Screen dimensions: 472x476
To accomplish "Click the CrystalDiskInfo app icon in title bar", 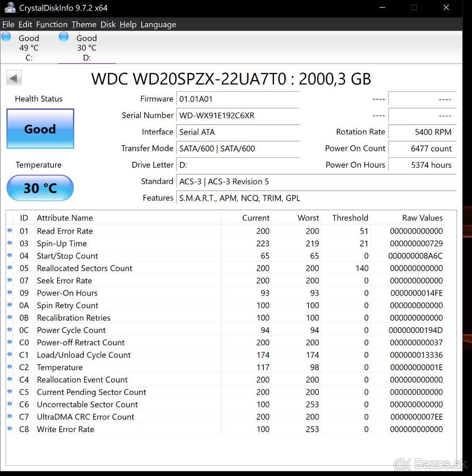I will [10, 8].
